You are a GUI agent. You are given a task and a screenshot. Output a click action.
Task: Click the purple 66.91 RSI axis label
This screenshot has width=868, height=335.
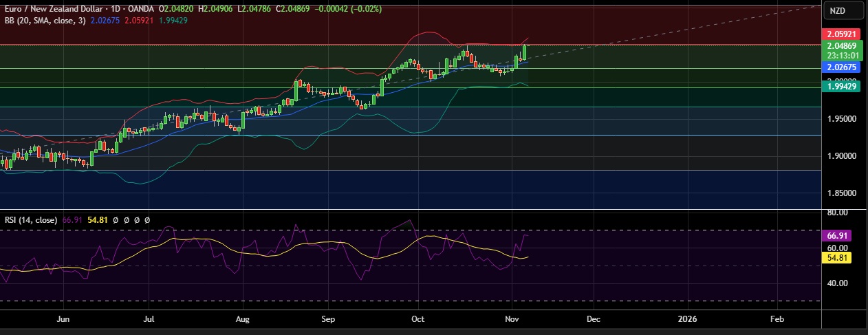tap(837, 235)
